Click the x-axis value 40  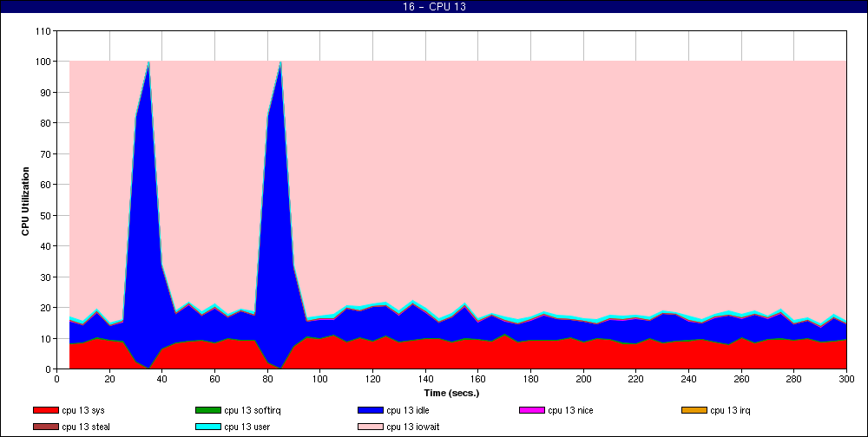[x=162, y=379]
